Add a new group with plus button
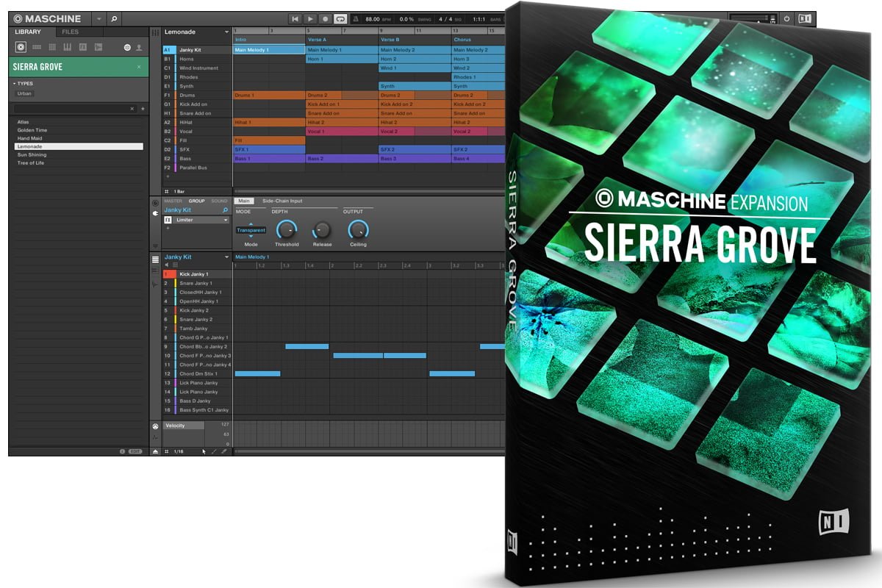 (167, 176)
